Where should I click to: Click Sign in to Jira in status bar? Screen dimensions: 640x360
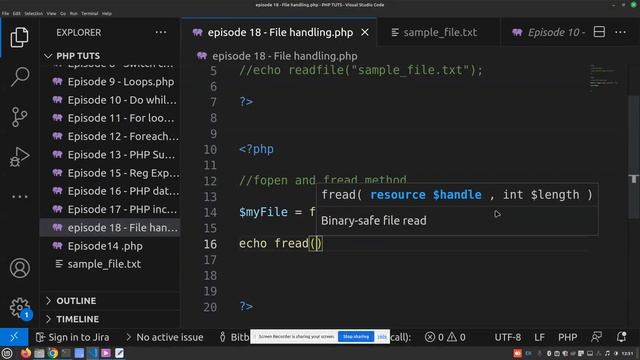pos(73,337)
